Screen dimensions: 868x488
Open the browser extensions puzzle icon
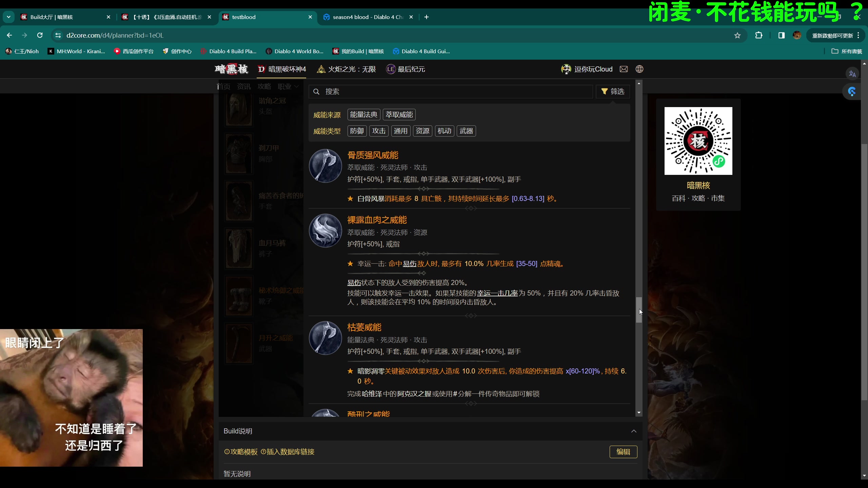click(x=759, y=35)
